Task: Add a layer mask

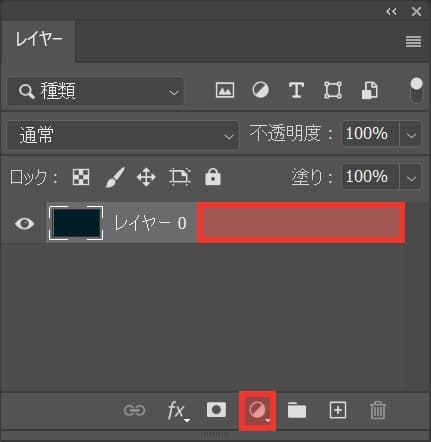Action: click(x=216, y=410)
